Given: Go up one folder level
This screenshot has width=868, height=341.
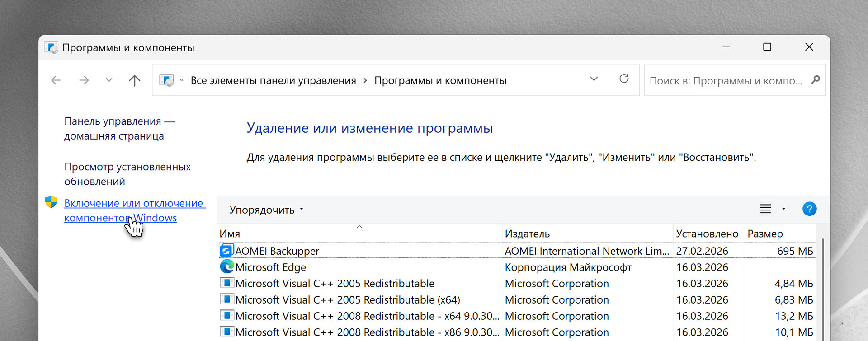Looking at the screenshot, I should click(134, 80).
